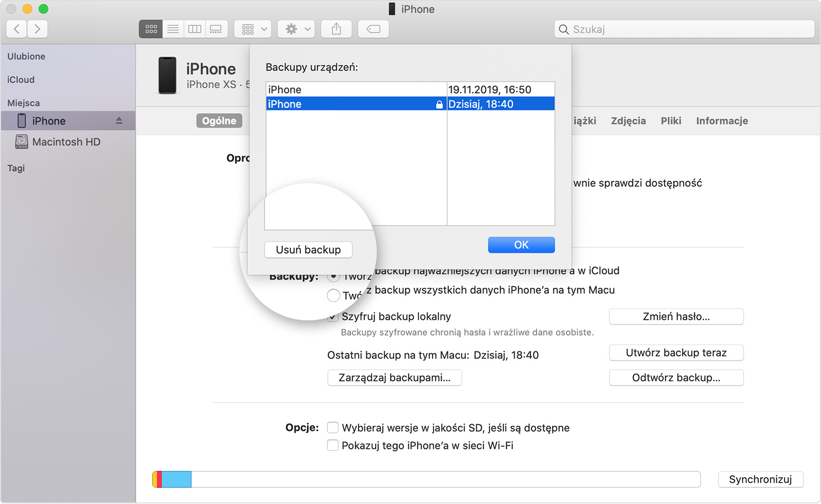Switch Finder to icon view
This screenshot has width=821, height=504.
pos(151,29)
